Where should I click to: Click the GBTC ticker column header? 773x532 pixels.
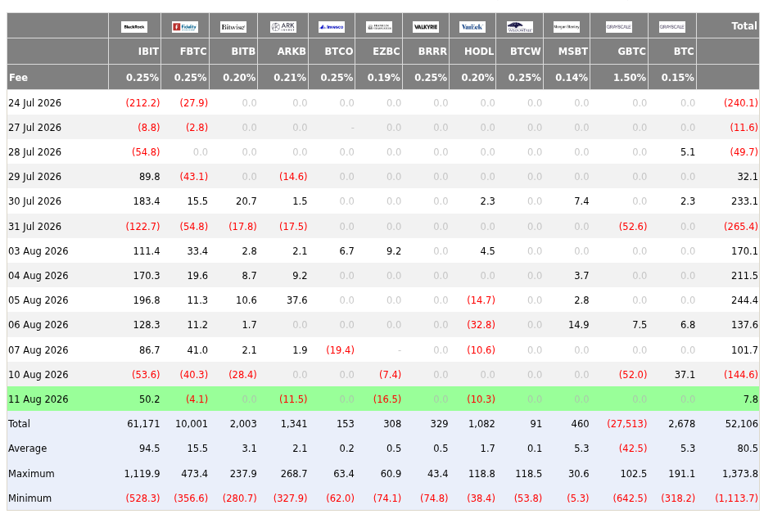pyautogui.click(x=631, y=52)
